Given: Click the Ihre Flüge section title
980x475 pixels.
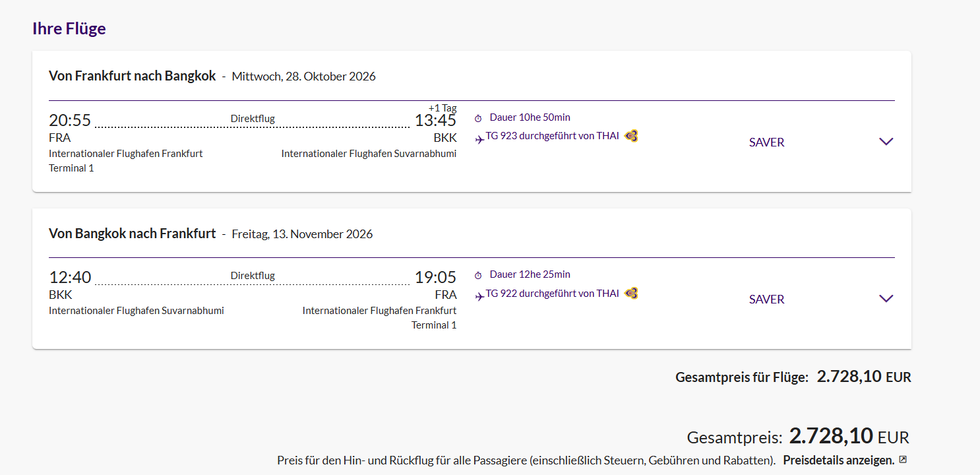Looking at the screenshot, I should pos(69,28).
